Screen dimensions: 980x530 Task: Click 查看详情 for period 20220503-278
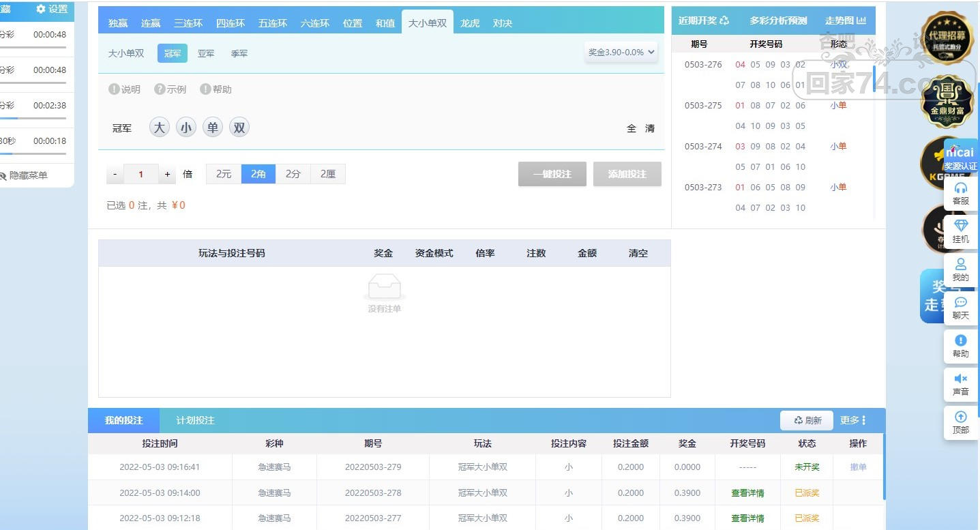(747, 493)
